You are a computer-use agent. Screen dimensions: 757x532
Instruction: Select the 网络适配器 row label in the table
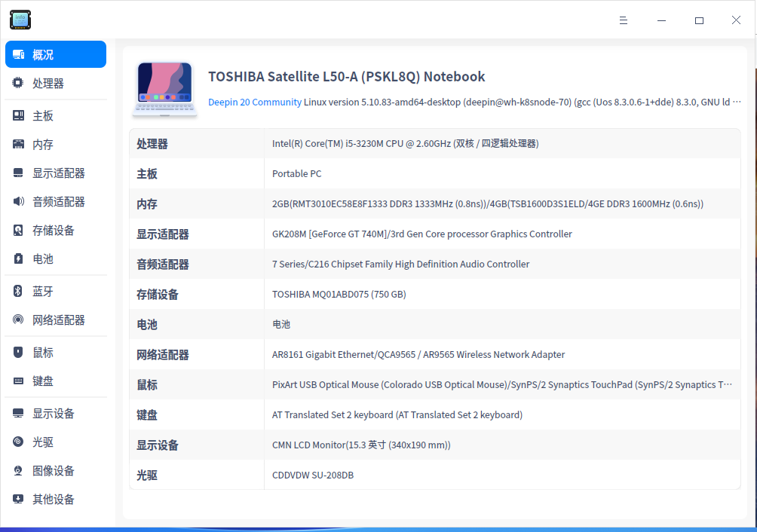click(163, 354)
